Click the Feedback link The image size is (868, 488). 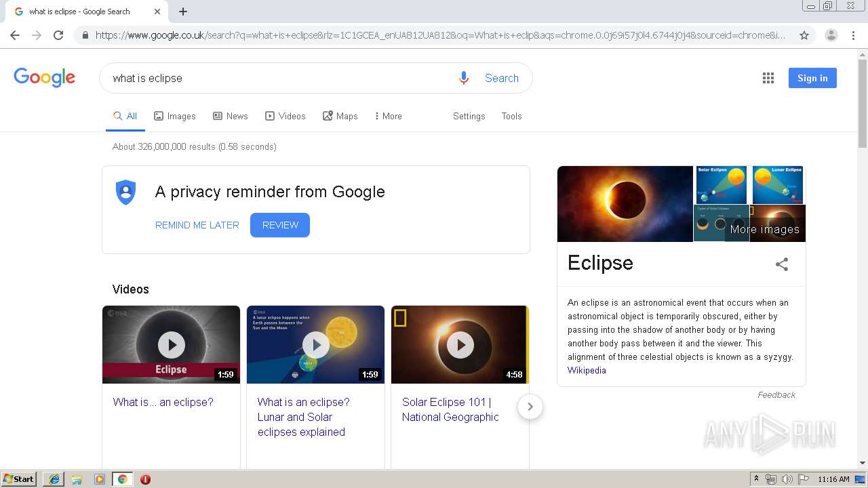(776, 394)
